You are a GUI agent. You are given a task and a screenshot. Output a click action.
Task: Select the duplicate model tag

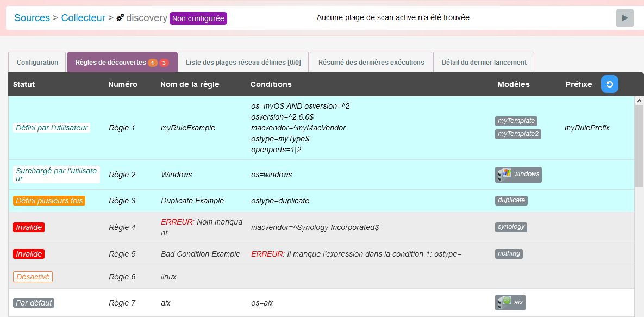click(511, 200)
